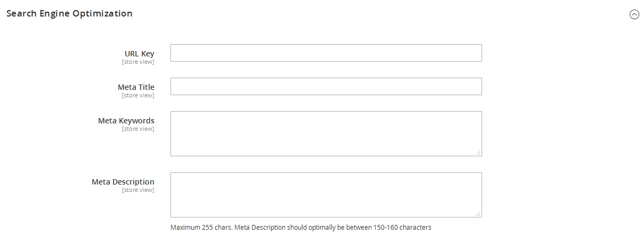Collapse the Search Engine Optimization section icon
Image resolution: width=644 pixels, height=243 pixels.
634,15
